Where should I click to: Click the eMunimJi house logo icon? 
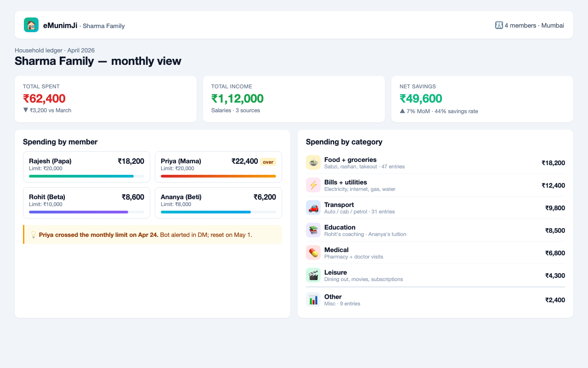pos(31,25)
